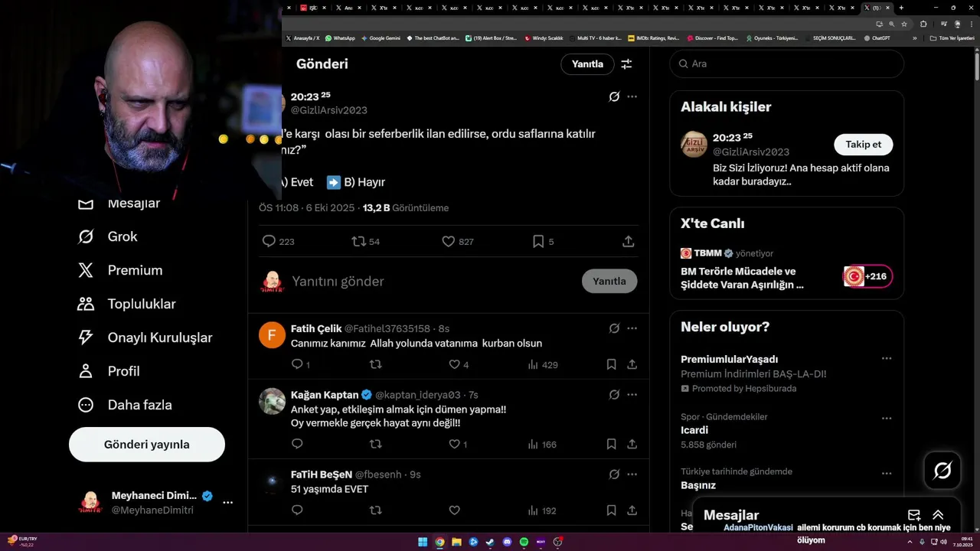Click Windows Start button in taskbar
980x551 pixels.
[x=423, y=542]
